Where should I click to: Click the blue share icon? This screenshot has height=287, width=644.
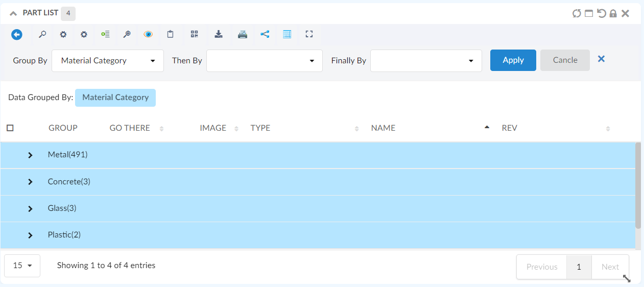pyautogui.click(x=265, y=34)
